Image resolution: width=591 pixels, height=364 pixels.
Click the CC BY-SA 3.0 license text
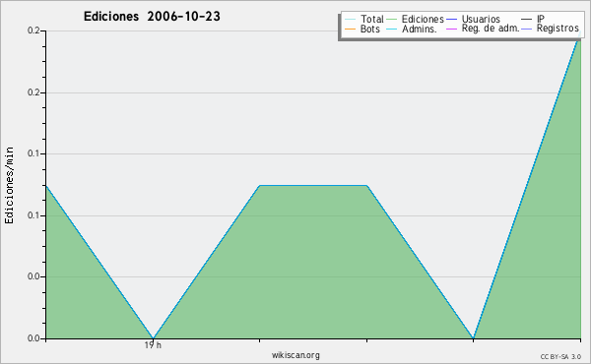coord(560,357)
